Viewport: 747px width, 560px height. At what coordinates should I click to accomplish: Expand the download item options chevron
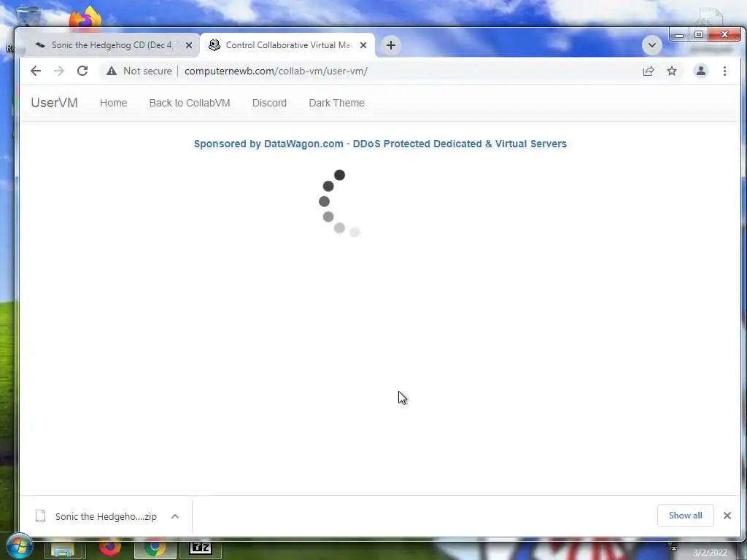tap(175, 517)
